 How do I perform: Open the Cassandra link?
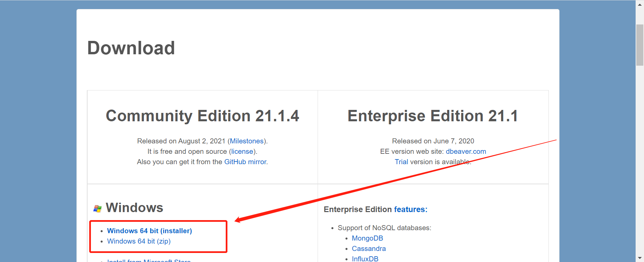coord(369,249)
